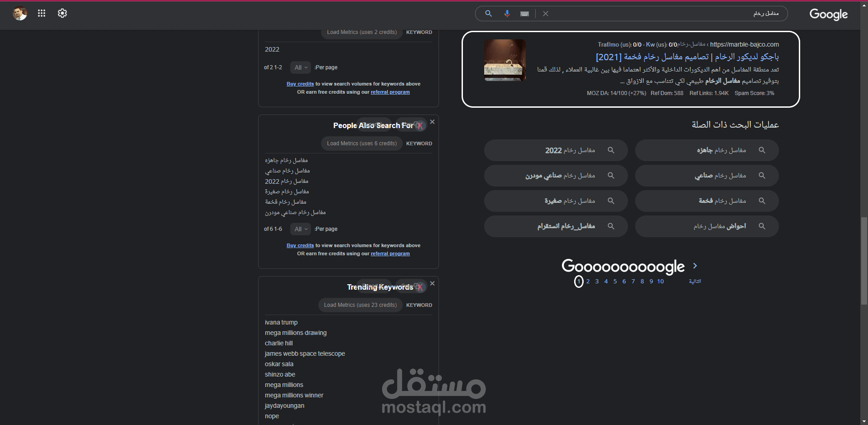Open the Per page dropdown above People Also Search For

pyautogui.click(x=301, y=67)
